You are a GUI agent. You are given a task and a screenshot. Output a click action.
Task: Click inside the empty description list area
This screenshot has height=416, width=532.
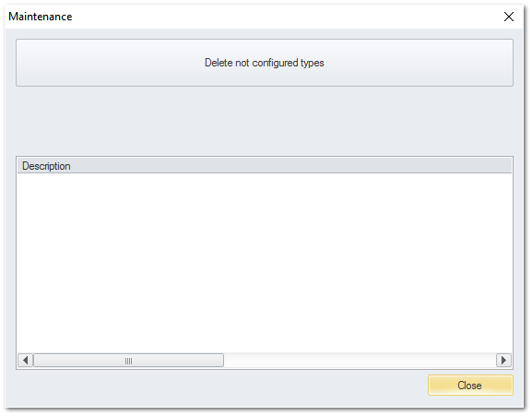265,263
